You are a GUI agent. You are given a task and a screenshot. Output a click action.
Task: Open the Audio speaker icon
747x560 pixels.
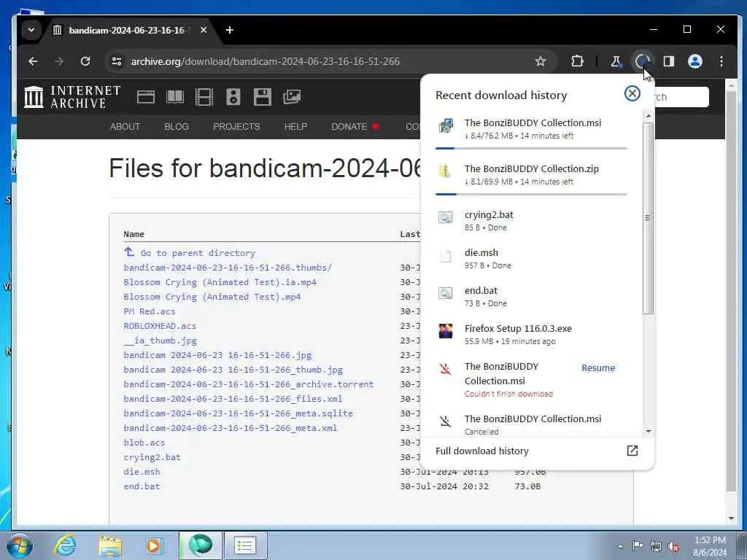233,97
